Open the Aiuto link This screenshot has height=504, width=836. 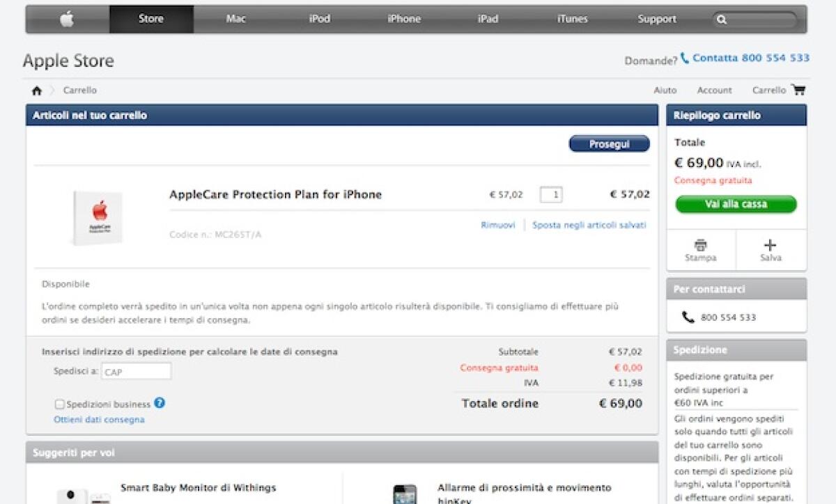pyautogui.click(x=665, y=90)
